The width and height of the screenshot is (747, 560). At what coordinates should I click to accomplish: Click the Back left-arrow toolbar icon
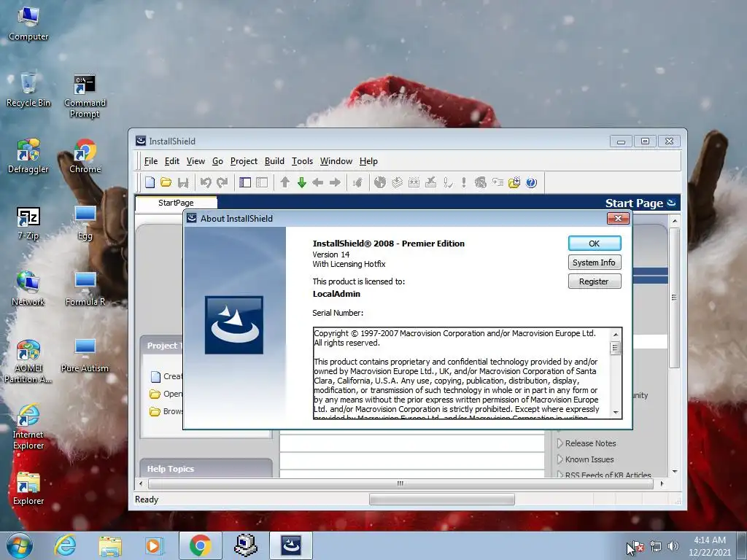318,182
